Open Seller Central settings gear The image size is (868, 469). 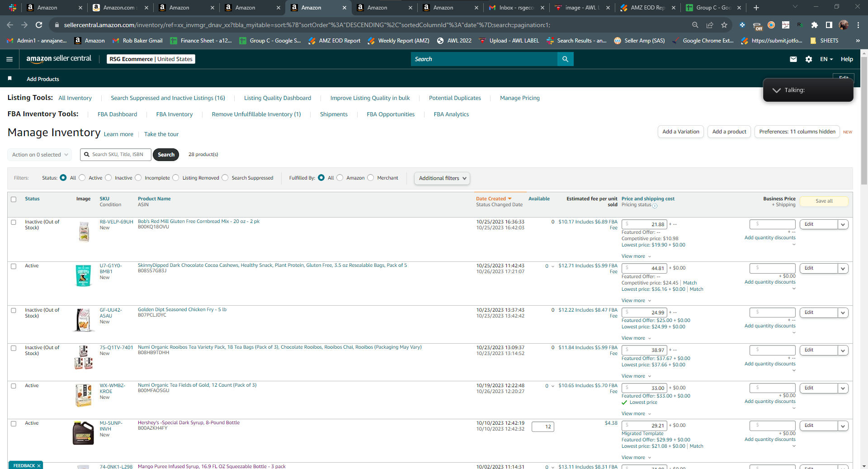pyautogui.click(x=809, y=59)
